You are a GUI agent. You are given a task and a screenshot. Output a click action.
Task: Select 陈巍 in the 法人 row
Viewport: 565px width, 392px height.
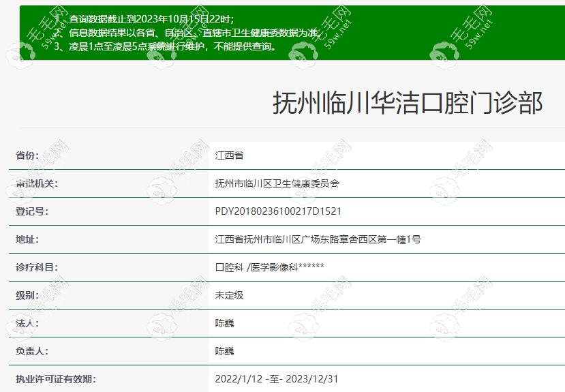coord(224,323)
